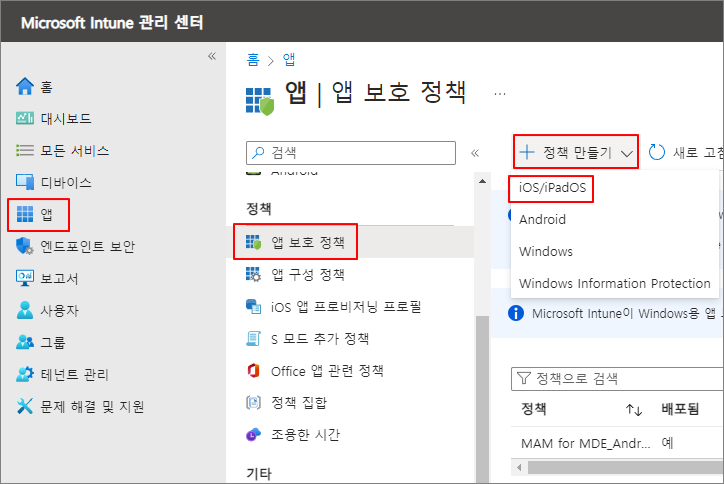Screen dimensions: 724x484
Task: Click the 정책 집합 icon
Action: tap(253, 402)
